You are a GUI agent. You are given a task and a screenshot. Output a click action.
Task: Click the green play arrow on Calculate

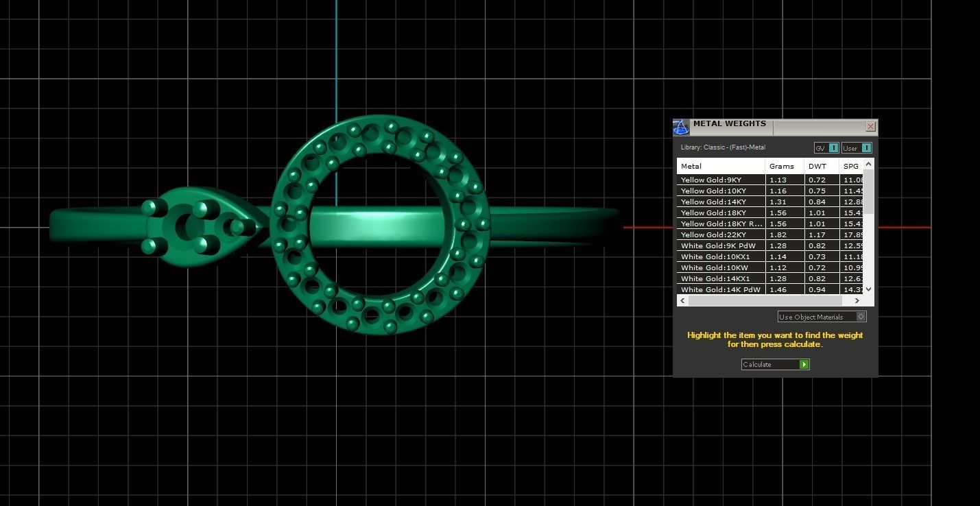tap(804, 364)
